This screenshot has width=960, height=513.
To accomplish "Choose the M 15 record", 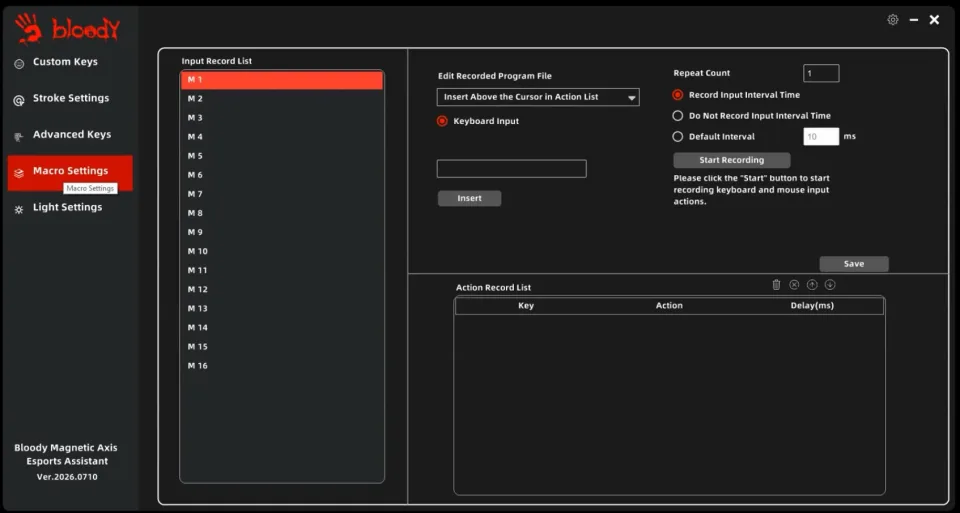I will (282, 346).
